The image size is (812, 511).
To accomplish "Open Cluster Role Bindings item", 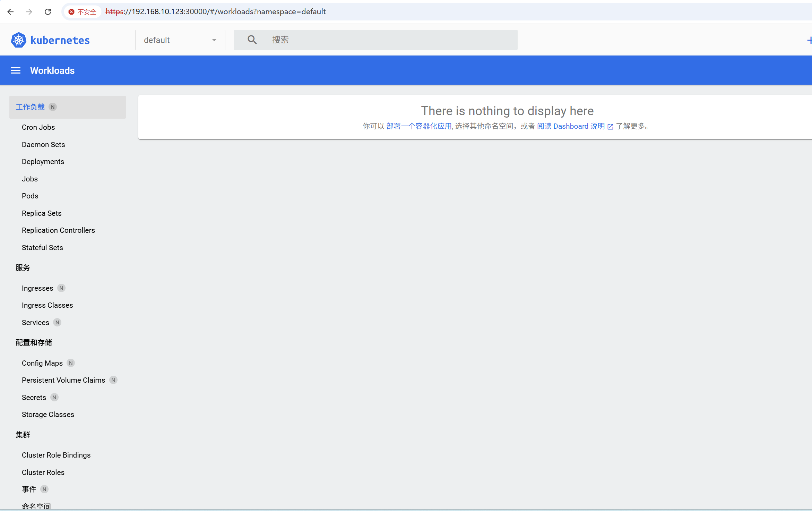I will [56, 455].
